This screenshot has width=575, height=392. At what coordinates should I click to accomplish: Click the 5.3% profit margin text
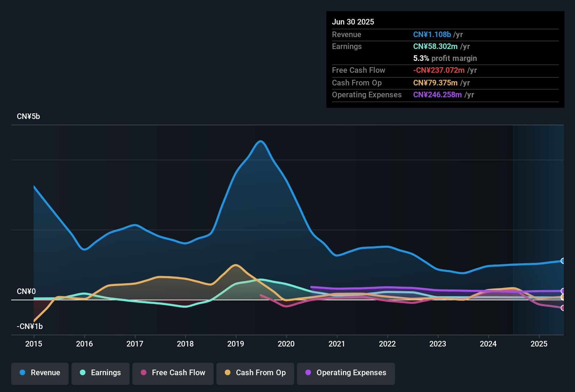[445, 58]
